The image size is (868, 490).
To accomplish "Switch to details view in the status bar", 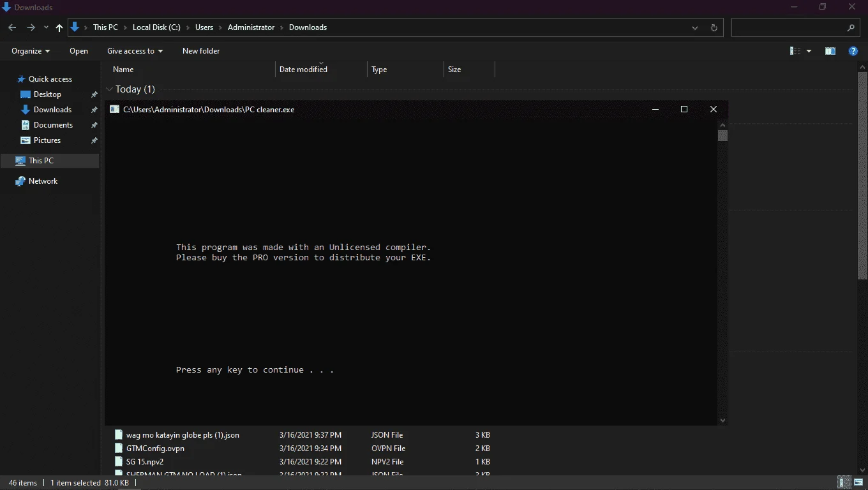I will coord(844,482).
